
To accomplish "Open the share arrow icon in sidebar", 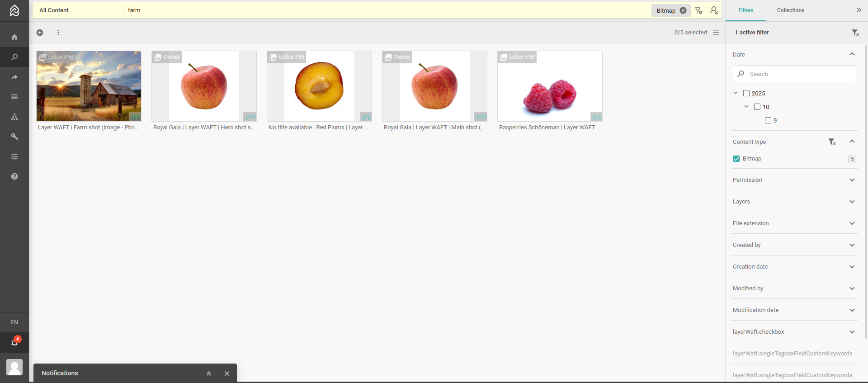I will coord(14,77).
